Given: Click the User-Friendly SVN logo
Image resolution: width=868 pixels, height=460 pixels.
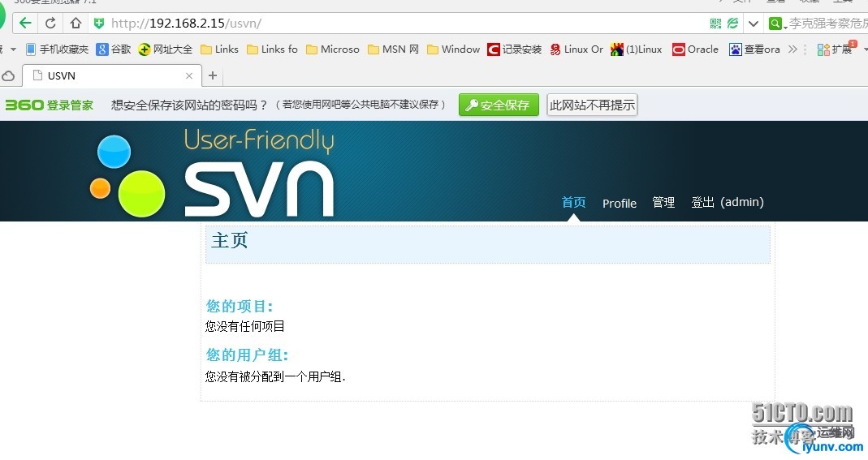Looking at the screenshot, I should pos(212,173).
